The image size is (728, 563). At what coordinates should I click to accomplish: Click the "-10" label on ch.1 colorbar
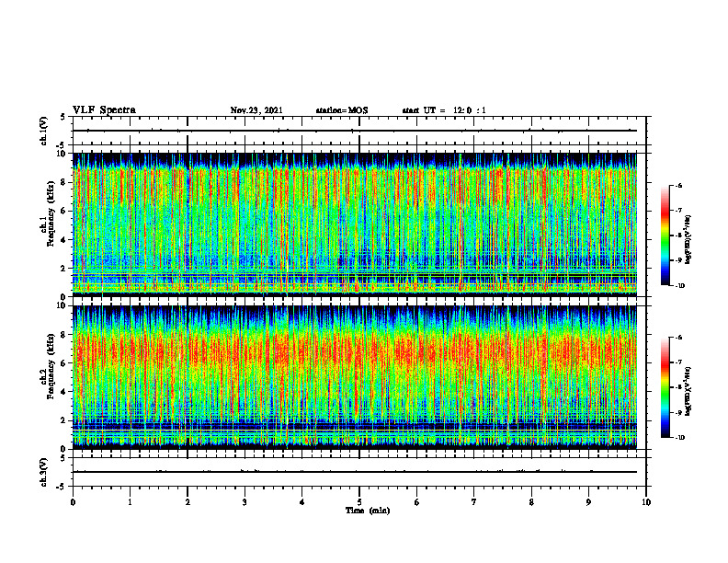tap(680, 286)
